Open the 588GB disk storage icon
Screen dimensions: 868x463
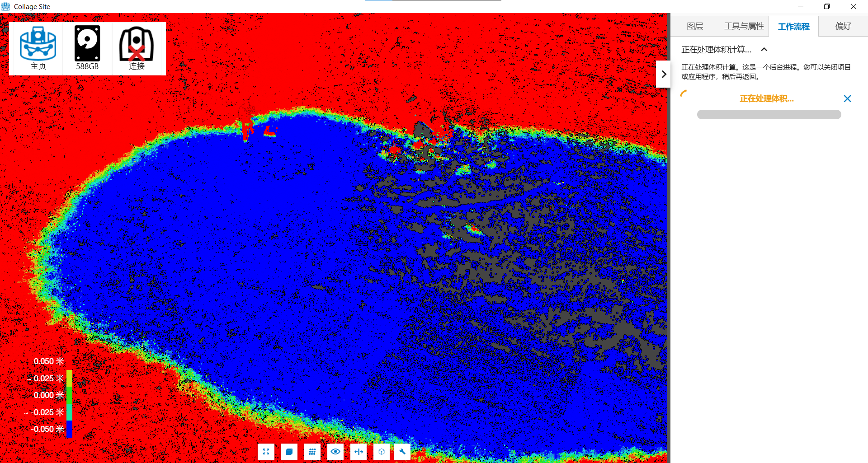tap(87, 48)
